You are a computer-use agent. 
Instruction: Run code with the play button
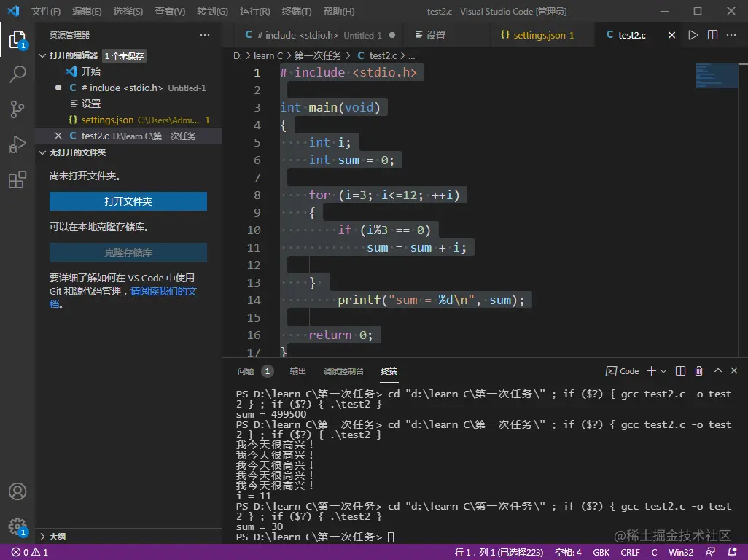(x=693, y=35)
